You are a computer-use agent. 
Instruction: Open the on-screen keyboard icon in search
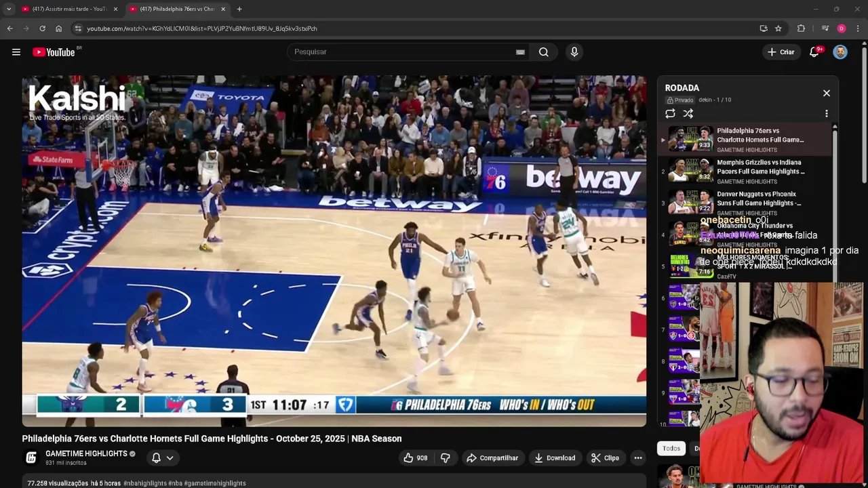[520, 52]
